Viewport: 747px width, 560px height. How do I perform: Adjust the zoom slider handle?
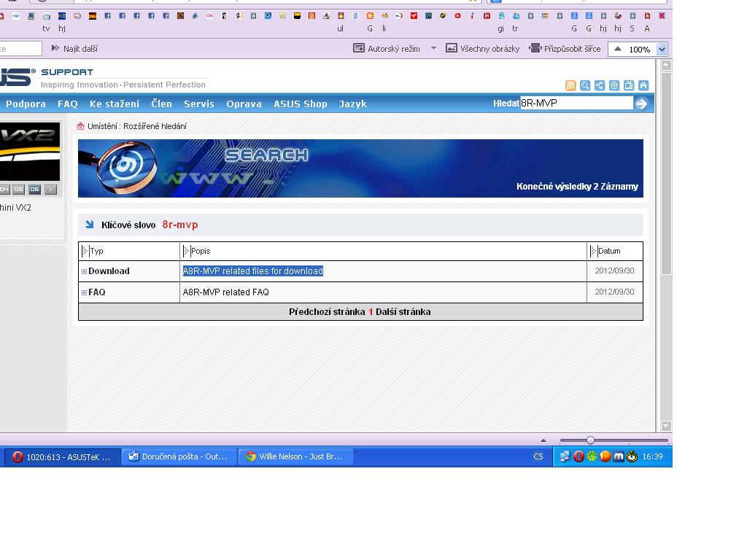click(x=590, y=440)
